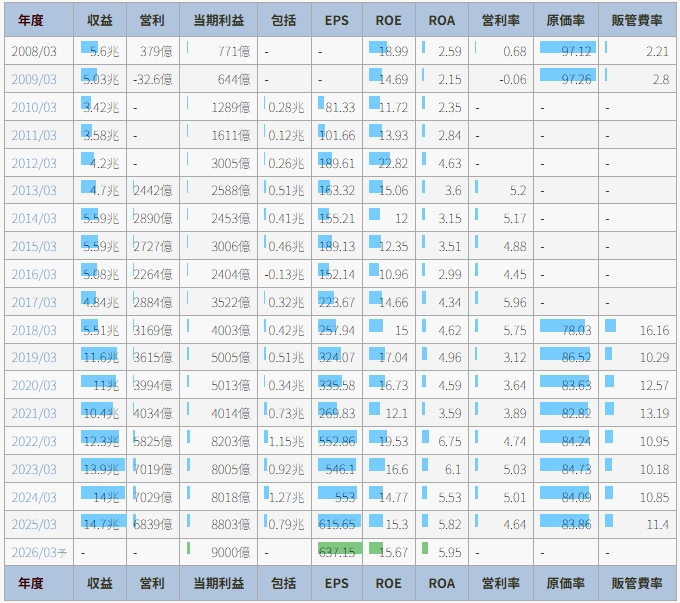Screen dimensions: 680x603
Task: Open the 2025/03 fiscal year link
Action: 35,524
